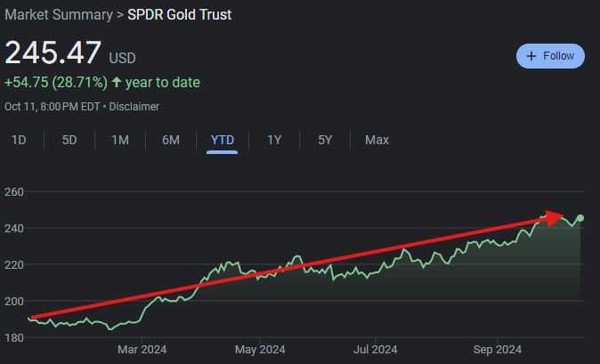Click the 220 price axis label
Screen dimensions: 600x364
coord(14,264)
